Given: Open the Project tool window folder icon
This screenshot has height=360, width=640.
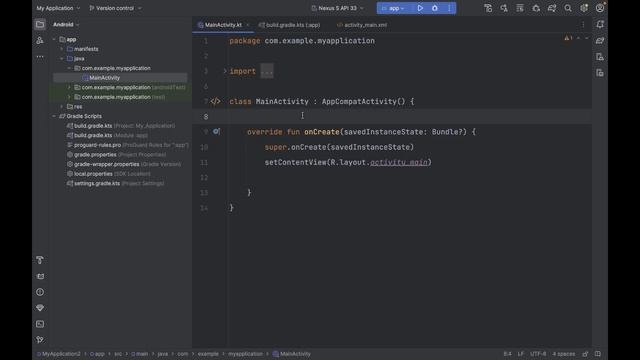Looking at the screenshot, I should (x=40, y=24).
